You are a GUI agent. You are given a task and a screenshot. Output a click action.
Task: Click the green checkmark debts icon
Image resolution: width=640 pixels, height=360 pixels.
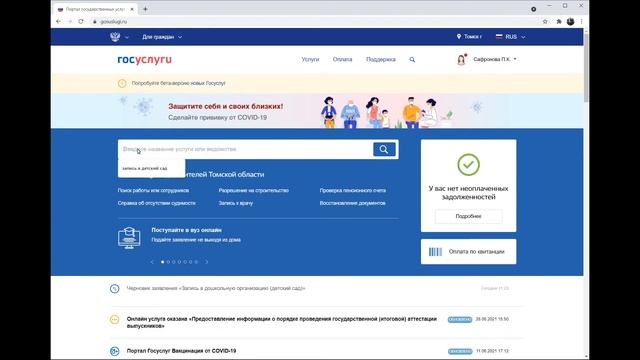(x=468, y=165)
